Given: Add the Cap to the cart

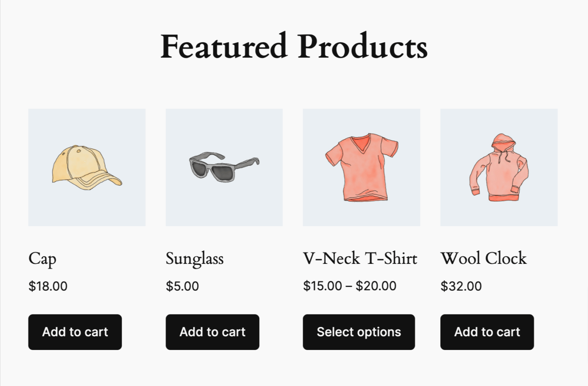Looking at the screenshot, I should tap(75, 332).
